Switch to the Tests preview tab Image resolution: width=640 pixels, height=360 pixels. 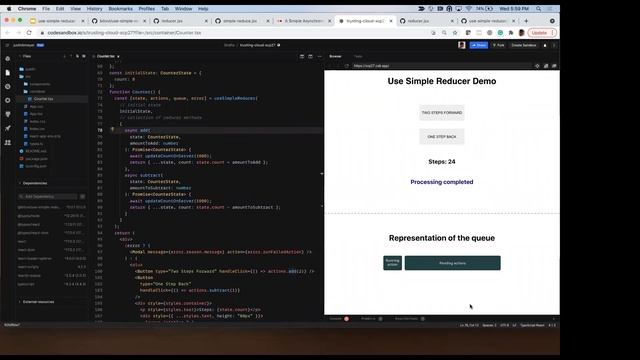pyautogui.click(x=358, y=56)
